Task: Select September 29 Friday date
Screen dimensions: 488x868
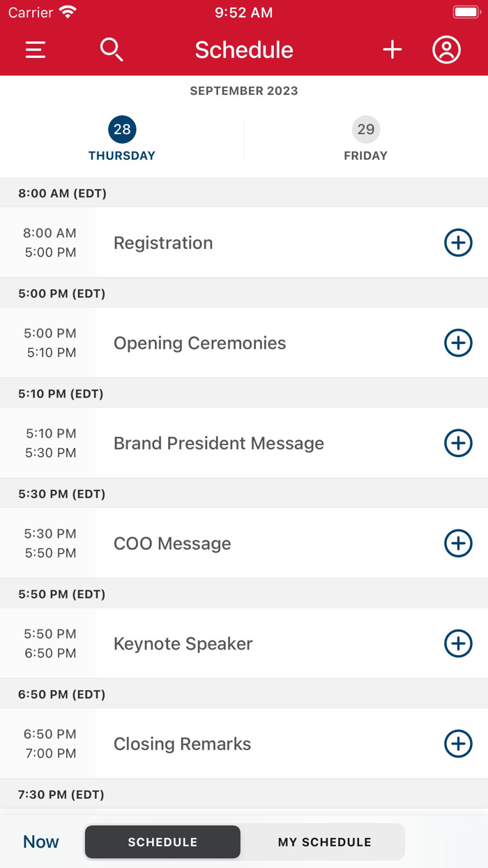Action: point(365,137)
